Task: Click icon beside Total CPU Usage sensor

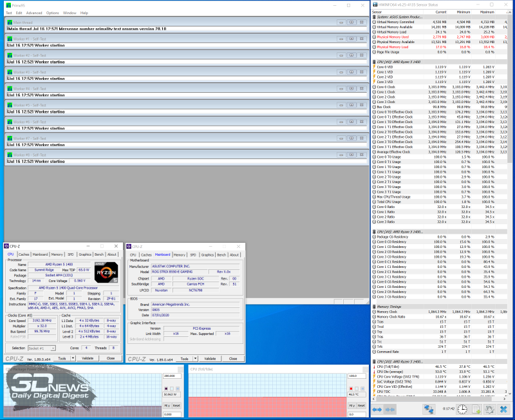Action: pos(374,202)
